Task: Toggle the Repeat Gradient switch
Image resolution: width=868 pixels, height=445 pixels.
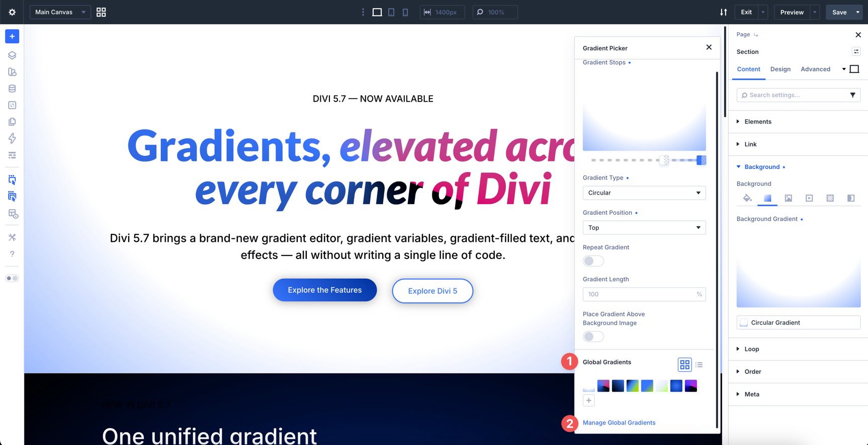Action: click(x=593, y=261)
